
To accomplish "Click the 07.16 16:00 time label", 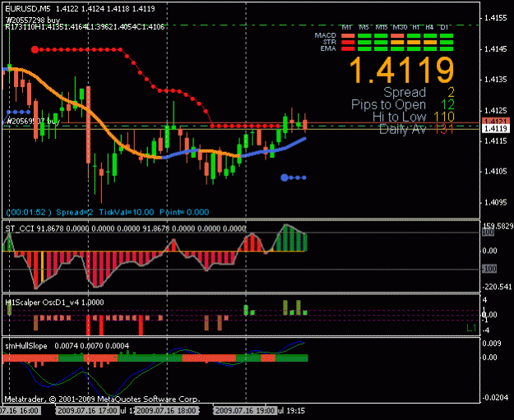I will tap(20, 410).
